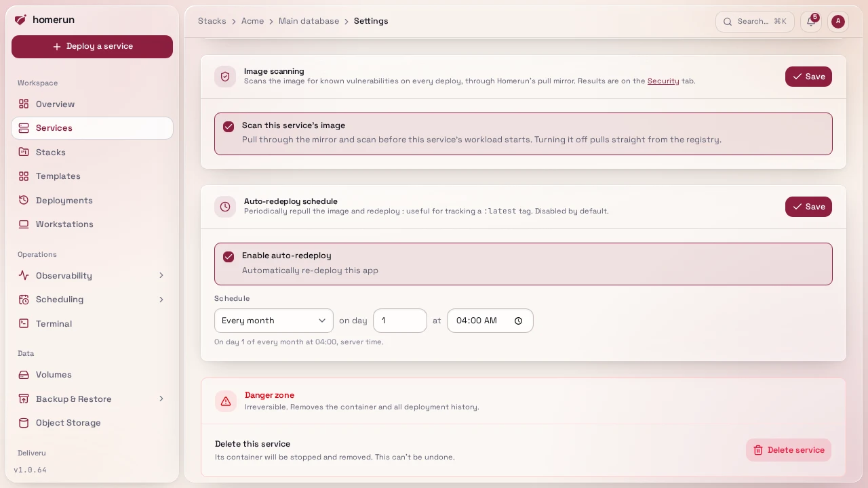Click the Search box
The width and height of the screenshot is (868, 488).
pos(755,22)
